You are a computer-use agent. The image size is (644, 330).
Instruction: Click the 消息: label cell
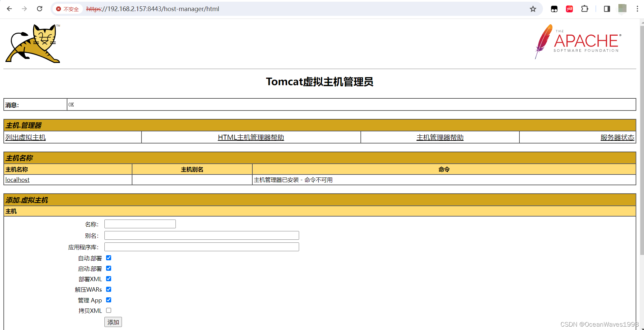pos(35,105)
